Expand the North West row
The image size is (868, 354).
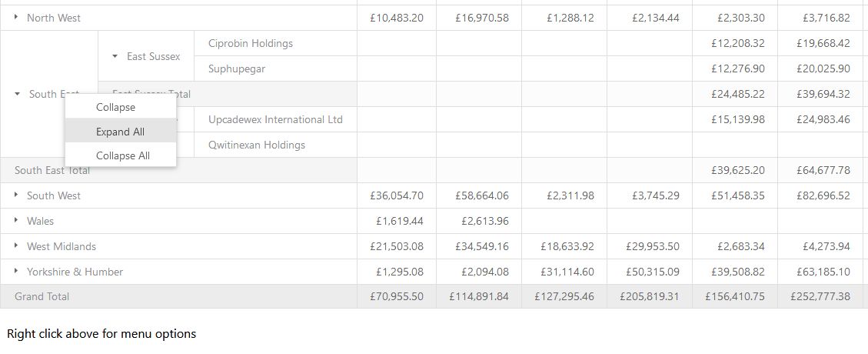[17, 18]
